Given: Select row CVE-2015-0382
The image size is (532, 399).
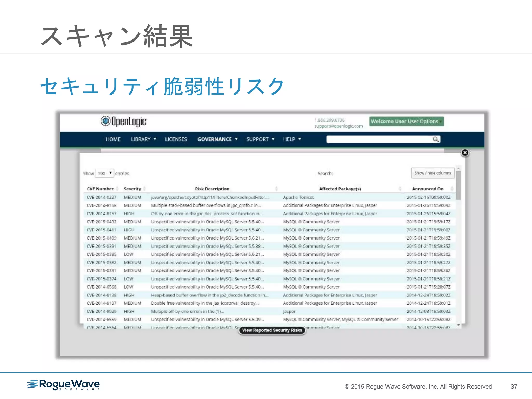Looking at the screenshot, I should pyautogui.click(x=269, y=263).
